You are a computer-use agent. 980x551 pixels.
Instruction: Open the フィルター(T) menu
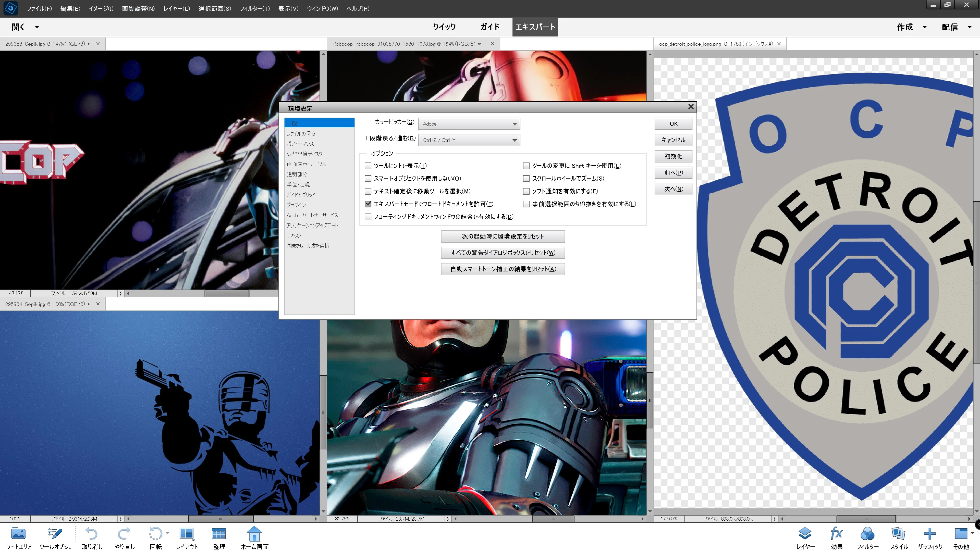click(254, 8)
